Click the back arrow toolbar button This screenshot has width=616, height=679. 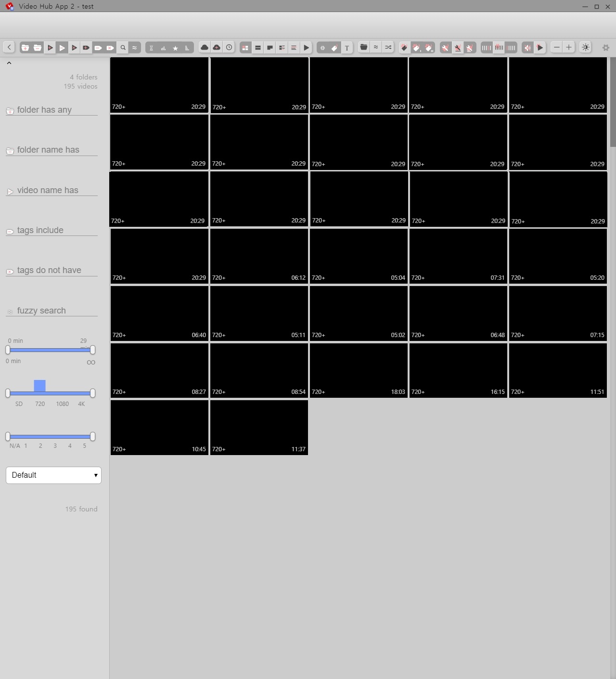click(x=9, y=47)
